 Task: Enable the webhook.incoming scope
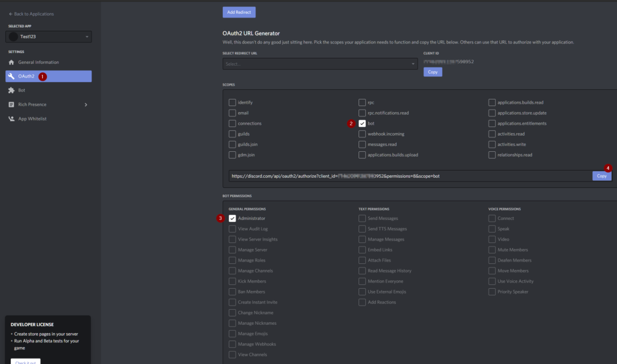pos(363,133)
